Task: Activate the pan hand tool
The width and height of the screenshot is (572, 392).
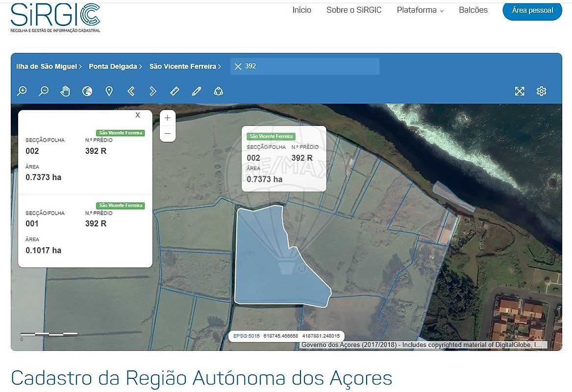Action: [65, 91]
